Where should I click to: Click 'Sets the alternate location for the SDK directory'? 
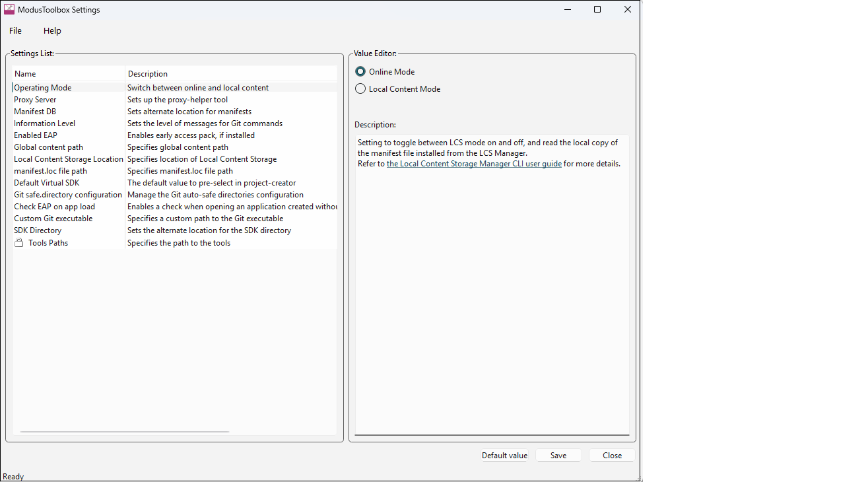[x=209, y=230]
